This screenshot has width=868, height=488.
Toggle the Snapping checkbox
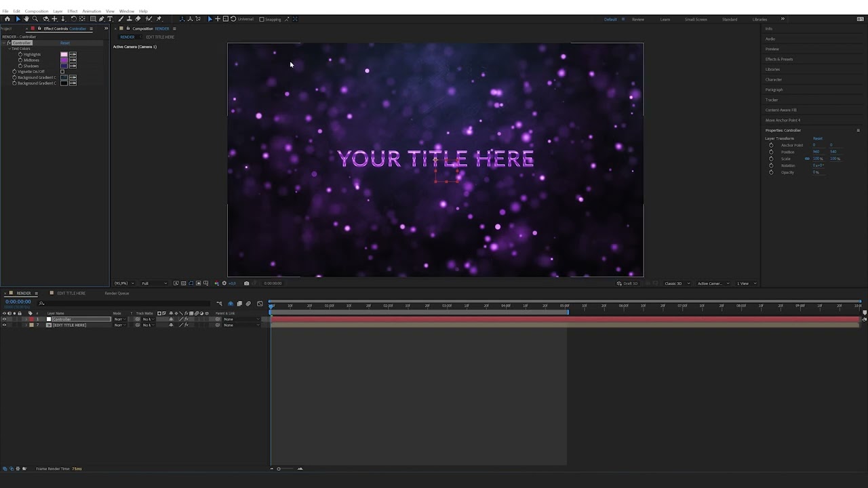(x=262, y=19)
